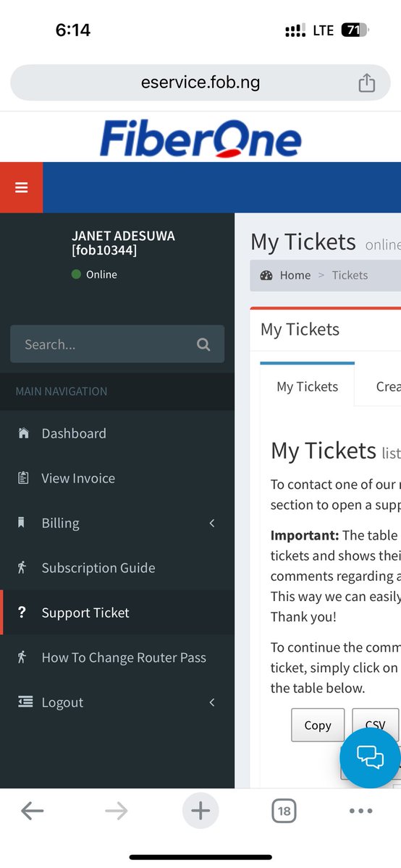The image size is (401, 868).
Task: Click the MAIN NAVIGATION header
Action: 62,391
